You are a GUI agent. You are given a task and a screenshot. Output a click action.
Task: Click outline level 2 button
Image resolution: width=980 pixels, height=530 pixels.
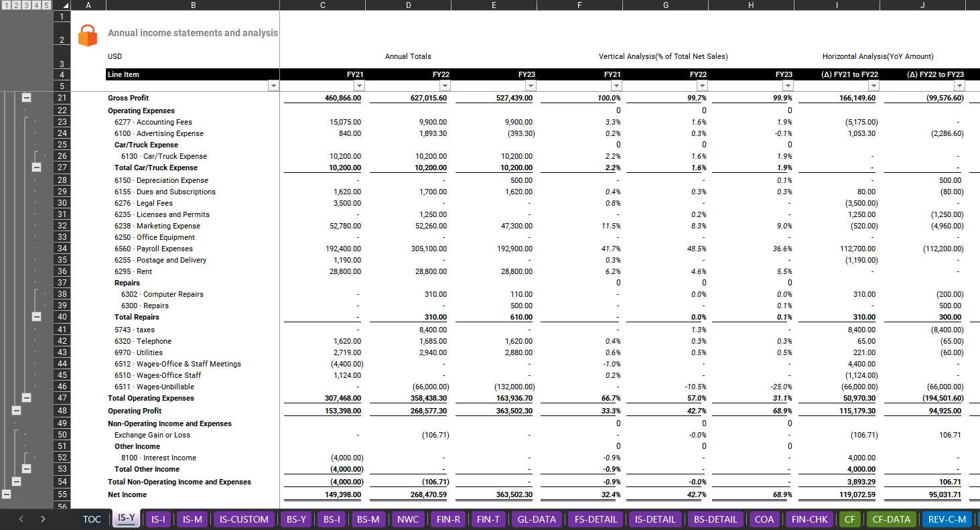point(16,5)
